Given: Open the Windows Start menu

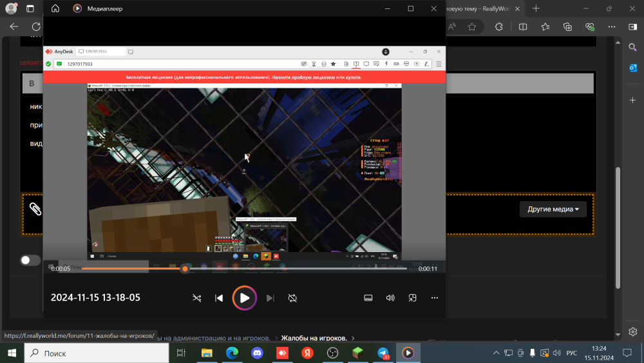Looking at the screenshot, I should (x=12, y=353).
